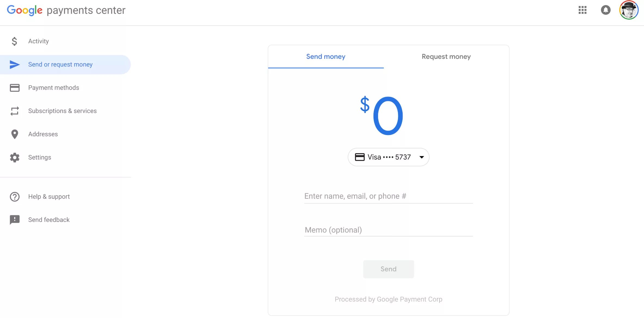This screenshot has width=644, height=318.
Task: Select the Send or request money icon
Action: [x=14, y=64]
